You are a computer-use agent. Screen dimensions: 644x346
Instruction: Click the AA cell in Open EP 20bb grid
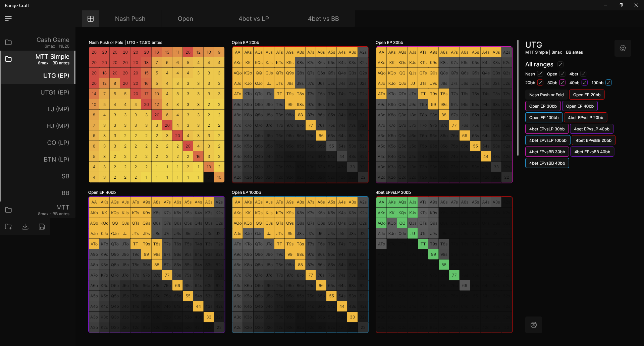237,52
